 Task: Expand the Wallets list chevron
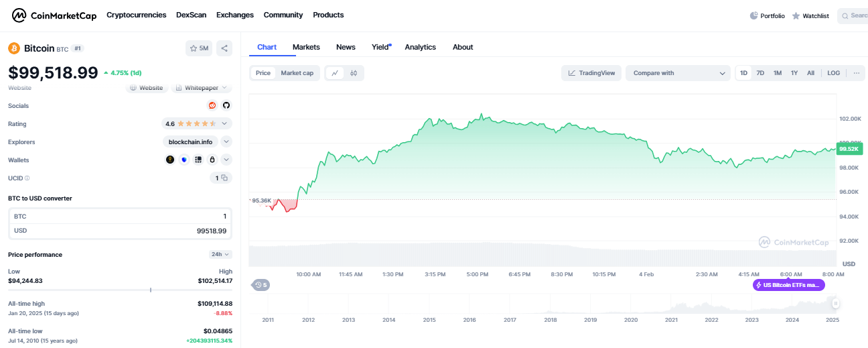(x=226, y=160)
